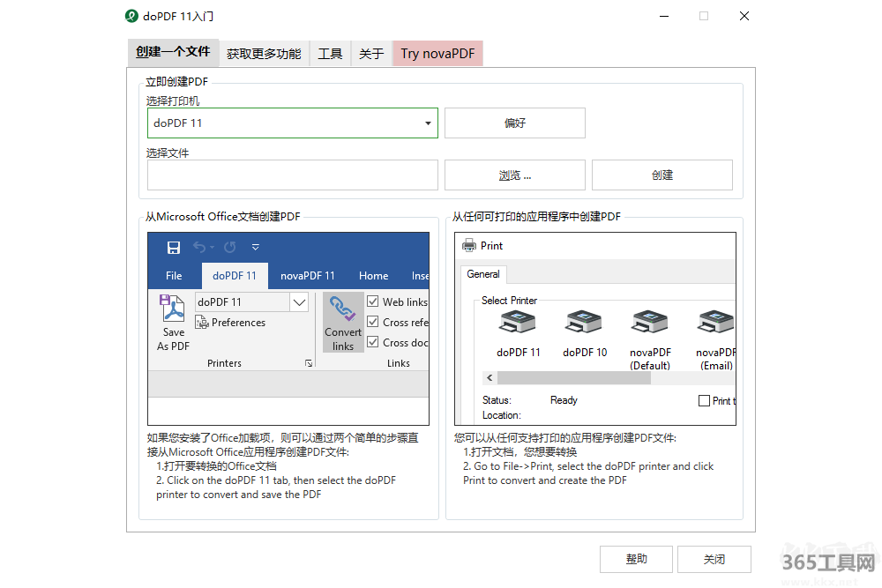Click the doPDF 11 printer icon
Screen dimensions: 882x588
pos(518,324)
